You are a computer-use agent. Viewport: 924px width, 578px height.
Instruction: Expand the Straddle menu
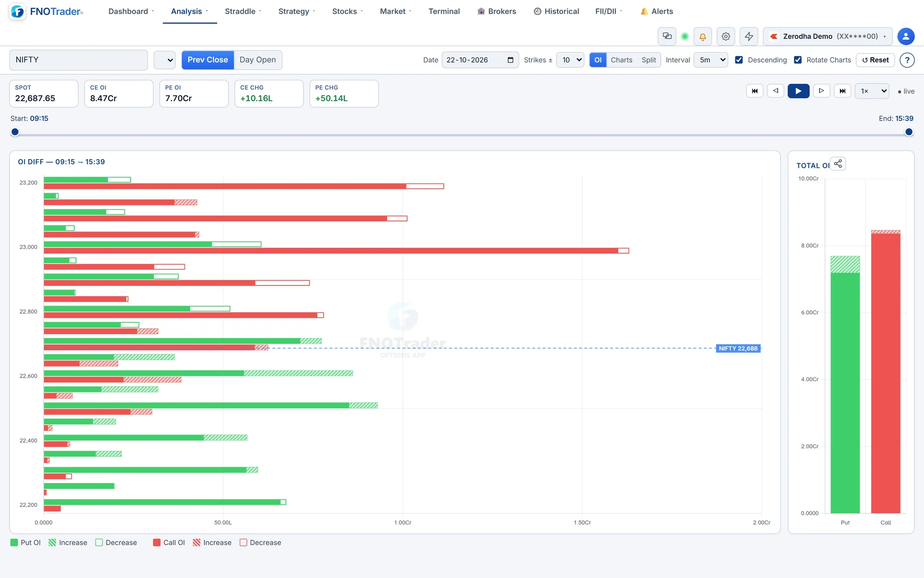243,11
